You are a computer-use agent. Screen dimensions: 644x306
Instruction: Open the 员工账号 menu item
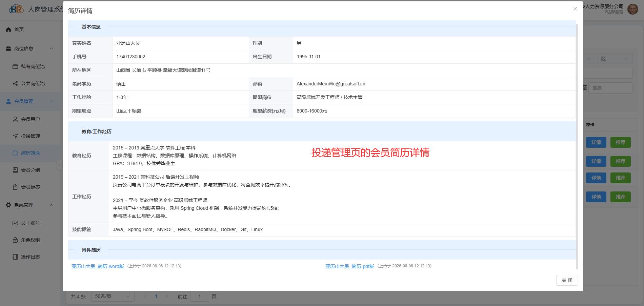(x=30, y=223)
